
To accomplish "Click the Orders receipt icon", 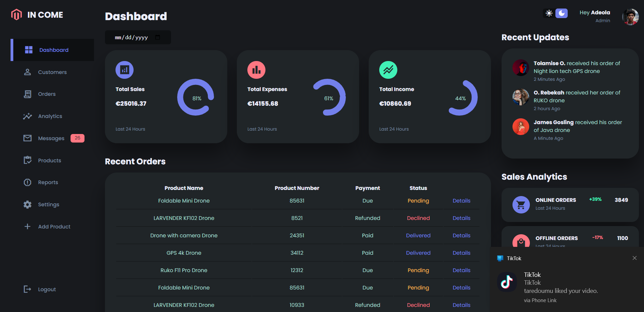I will coord(28,94).
